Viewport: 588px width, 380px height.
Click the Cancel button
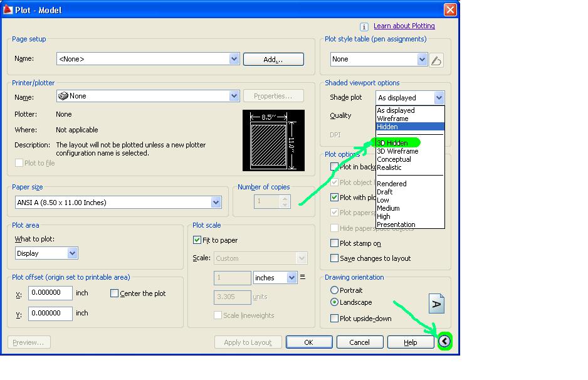click(x=360, y=342)
